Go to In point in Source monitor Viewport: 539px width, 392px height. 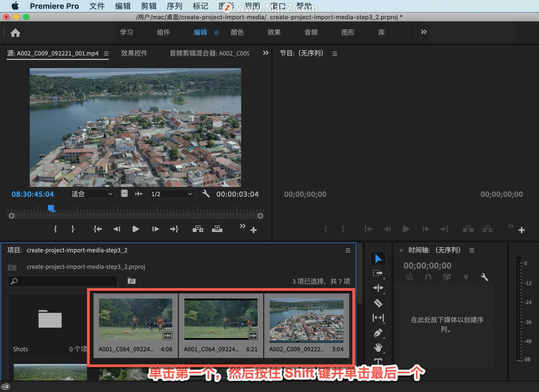coord(98,229)
